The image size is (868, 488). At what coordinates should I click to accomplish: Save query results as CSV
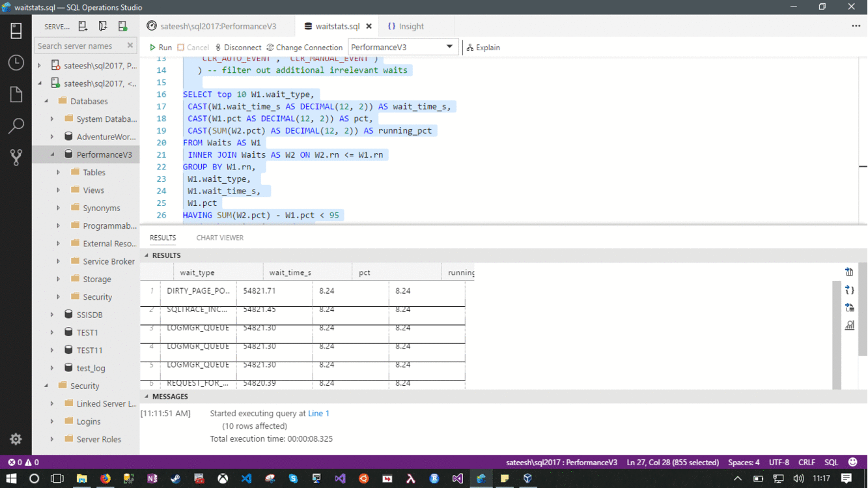[849, 272]
